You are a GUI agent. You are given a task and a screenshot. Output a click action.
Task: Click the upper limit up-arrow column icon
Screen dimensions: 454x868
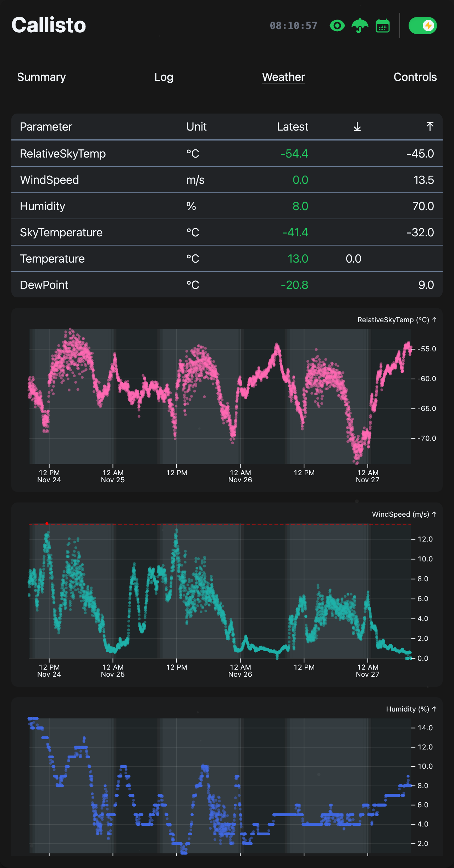(x=430, y=127)
